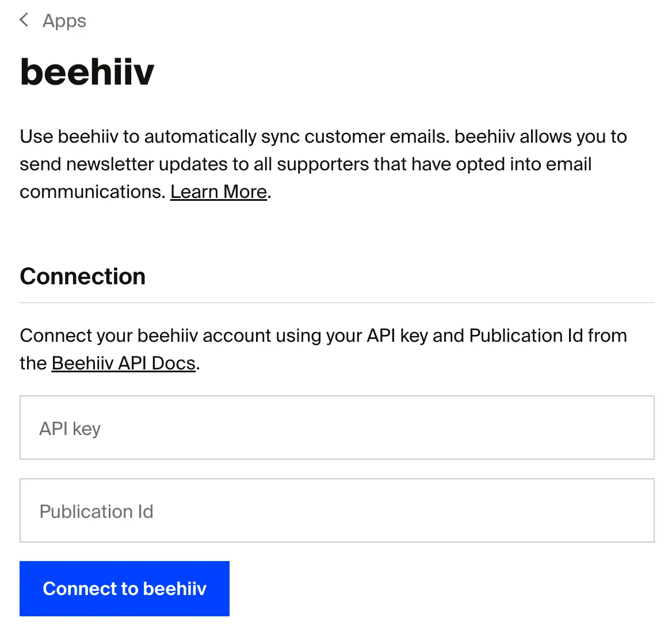
Task: Open beehiiv documentation from the Connection description
Action: [x=123, y=363]
